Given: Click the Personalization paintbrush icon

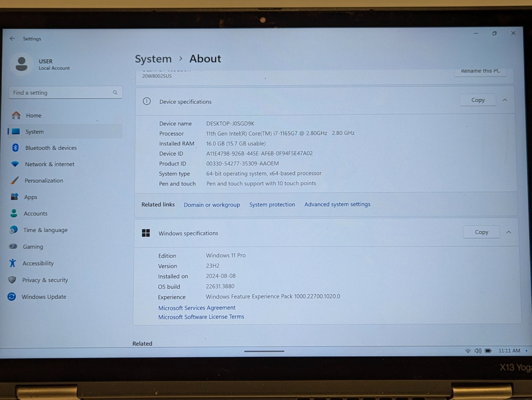Looking at the screenshot, I should pyautogui.click(x=14, y=180).
